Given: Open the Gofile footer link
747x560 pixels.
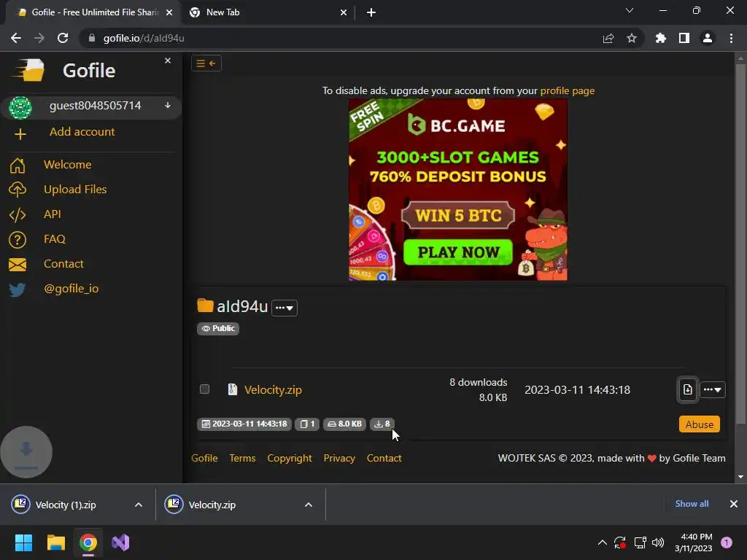Looking at the screenshot, I should pyautogui.click(x=204, y=458).
